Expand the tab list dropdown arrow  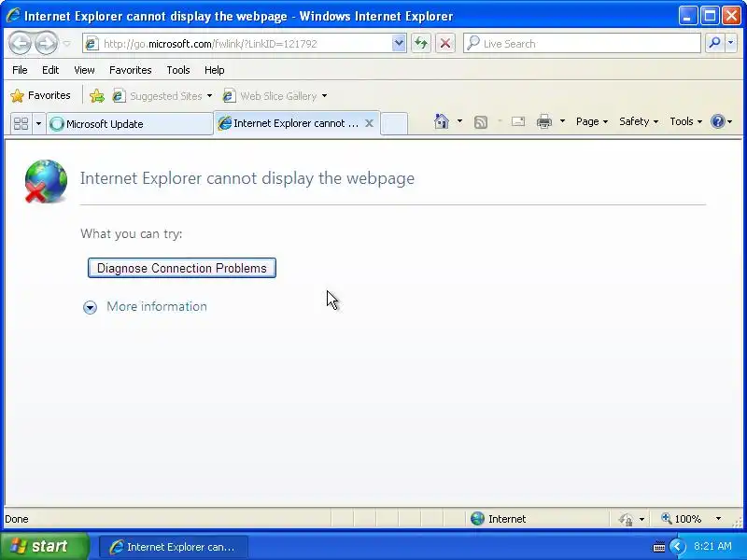(38, 124)
